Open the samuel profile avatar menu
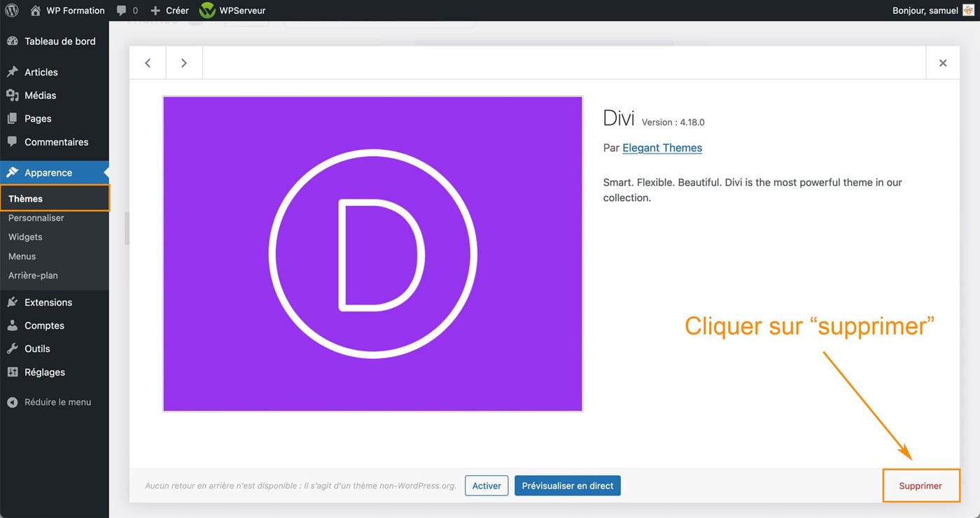Screen dimensions: 980x518 pos(968,10)
